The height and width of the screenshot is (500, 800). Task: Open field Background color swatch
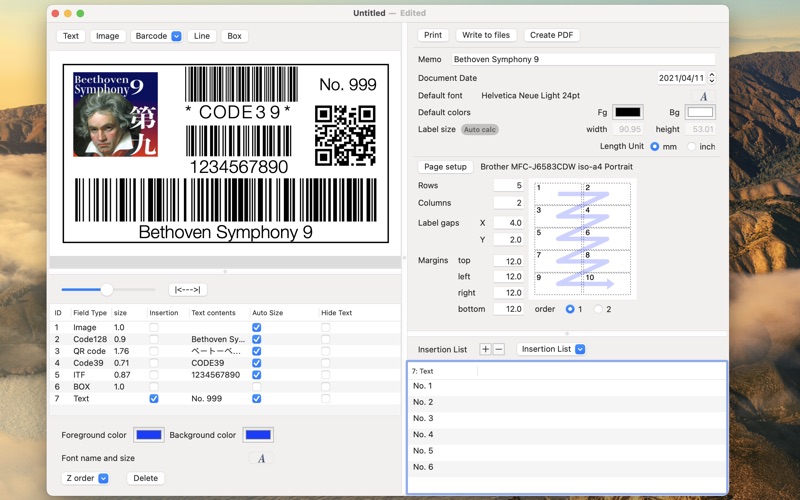pyautogui.click(x=258, y=435)
